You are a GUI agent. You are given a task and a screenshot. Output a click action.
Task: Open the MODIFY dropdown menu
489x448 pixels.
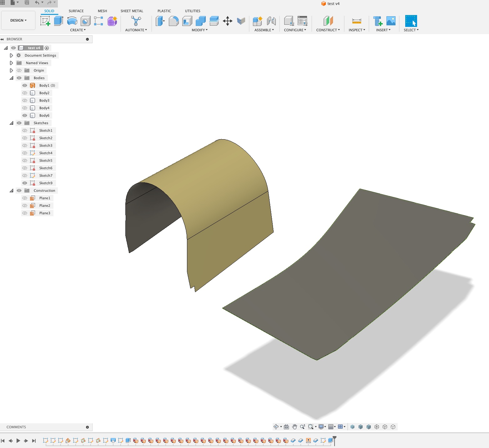pos(199,30)
